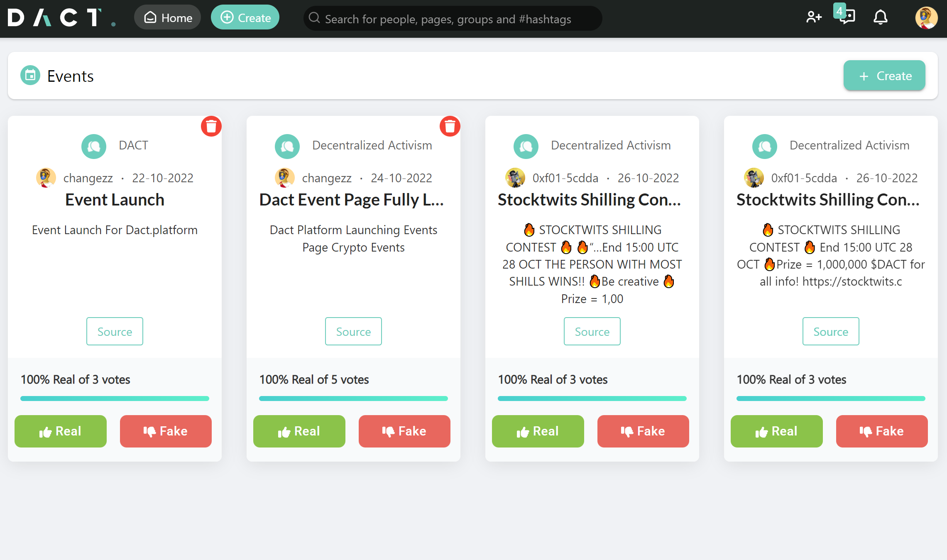Open Source on first Stocktwits Shilling card
Image resolution: width=947 pixels, height=560 pixels.
pos(592,331)
